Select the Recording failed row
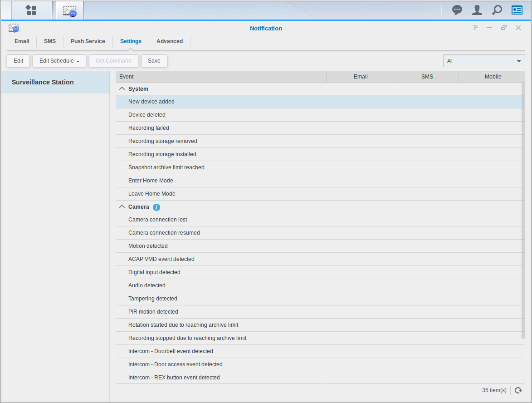The width and height of the screenshot is (532, 403). click(320, 128)
